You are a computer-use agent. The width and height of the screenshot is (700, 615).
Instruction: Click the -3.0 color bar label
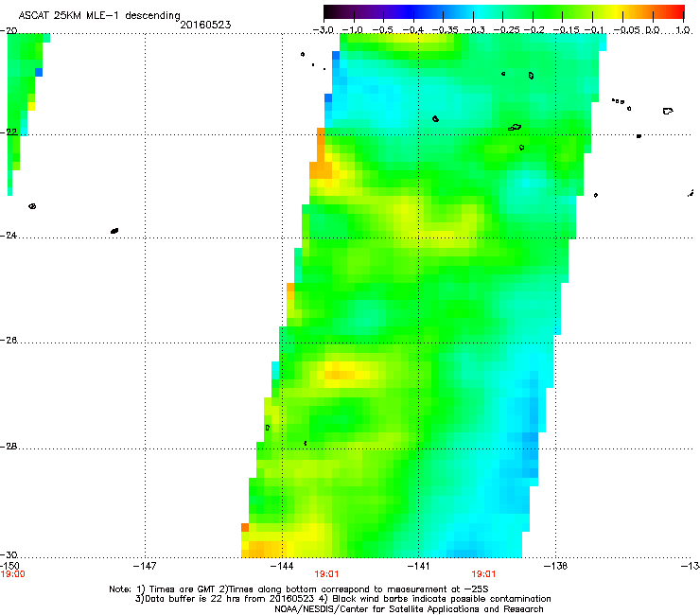324,30
